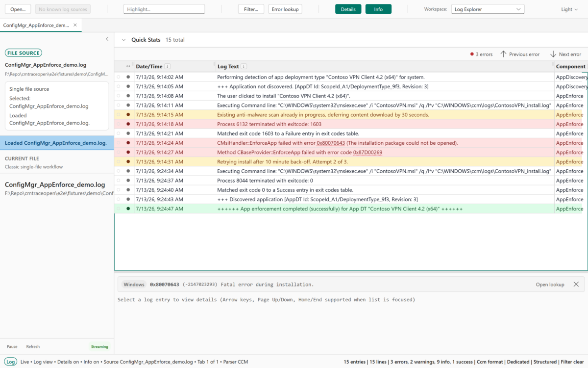588x368 pixels.
Task: Collapse the Quick Stats section
Action: click(x=123, y=40)
